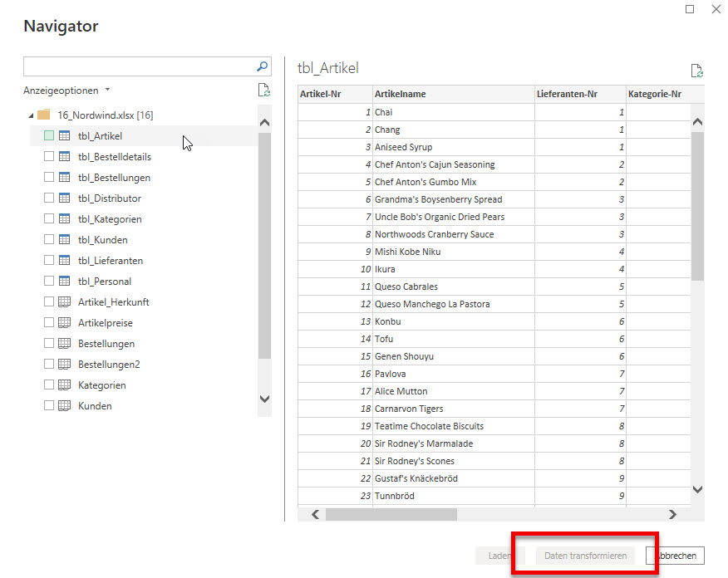728x578 pixels.
Task: Click the tbl_Personal table icon
Action: 64,282
